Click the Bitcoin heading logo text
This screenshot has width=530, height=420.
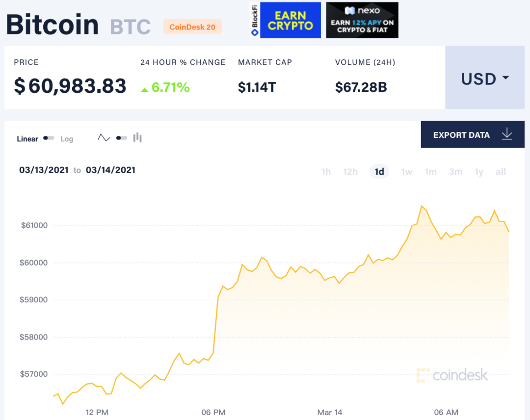click(x=52, y=25)
